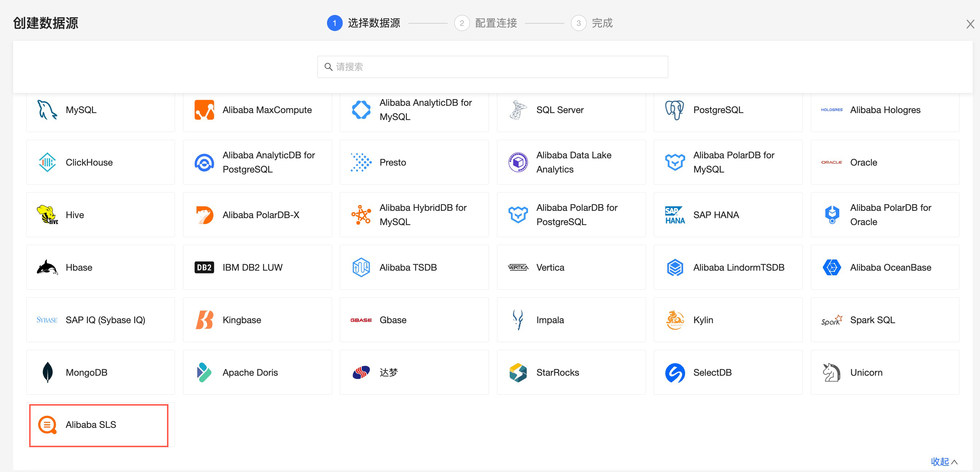Click the ClickHouse icon
The image size is (980, 472).
tap(47, 162)
